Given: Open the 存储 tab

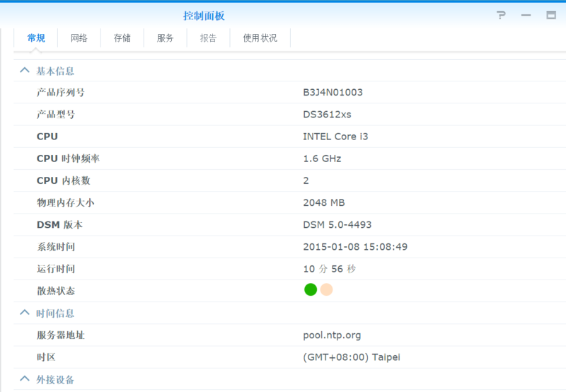Looking at the screenshot, I should [122, 38].
